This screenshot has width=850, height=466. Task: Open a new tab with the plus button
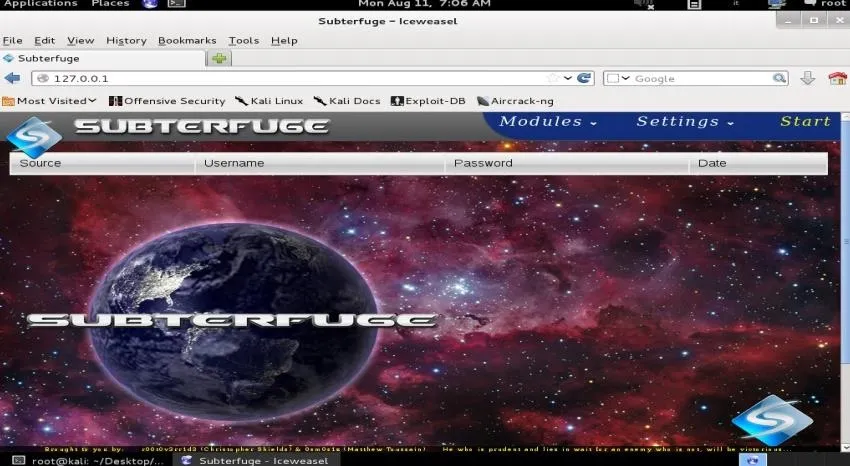click(x=219, y=58)
